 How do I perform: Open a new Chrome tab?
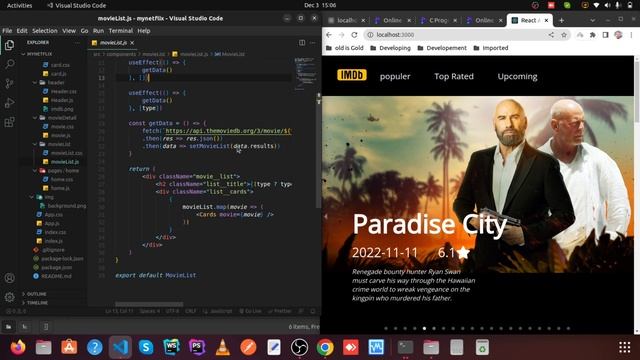562,20
